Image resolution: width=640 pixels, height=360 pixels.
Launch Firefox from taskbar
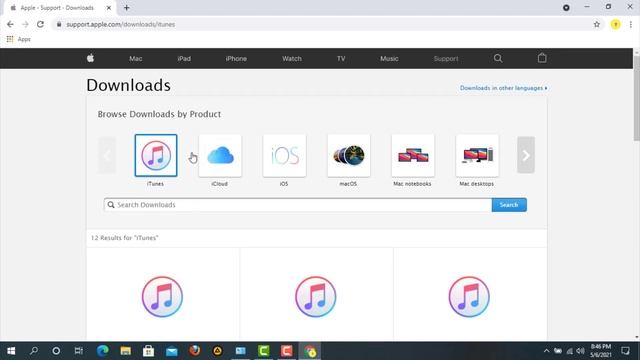(195, 351)
